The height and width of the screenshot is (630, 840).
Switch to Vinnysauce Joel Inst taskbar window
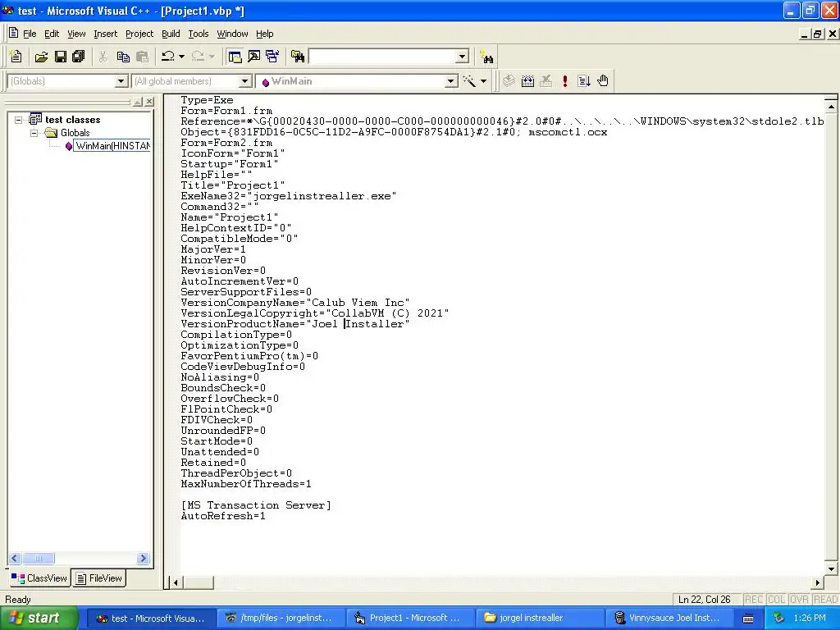(669, 619)
